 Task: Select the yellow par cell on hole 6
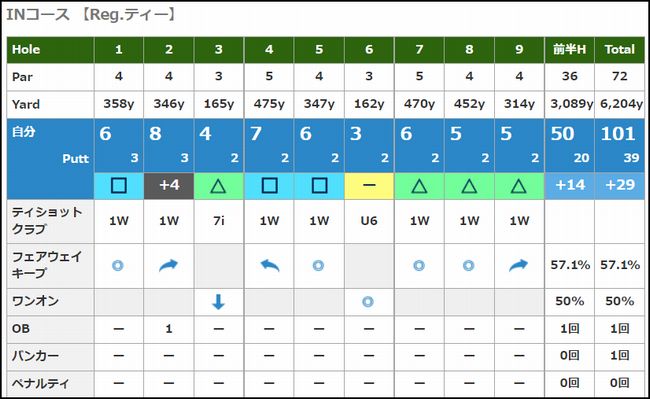pos(369,186)
